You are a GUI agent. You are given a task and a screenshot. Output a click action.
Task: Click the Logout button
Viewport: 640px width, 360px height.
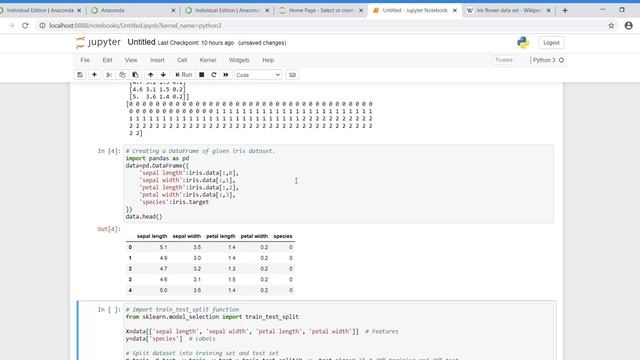click(x=551, y=43)
